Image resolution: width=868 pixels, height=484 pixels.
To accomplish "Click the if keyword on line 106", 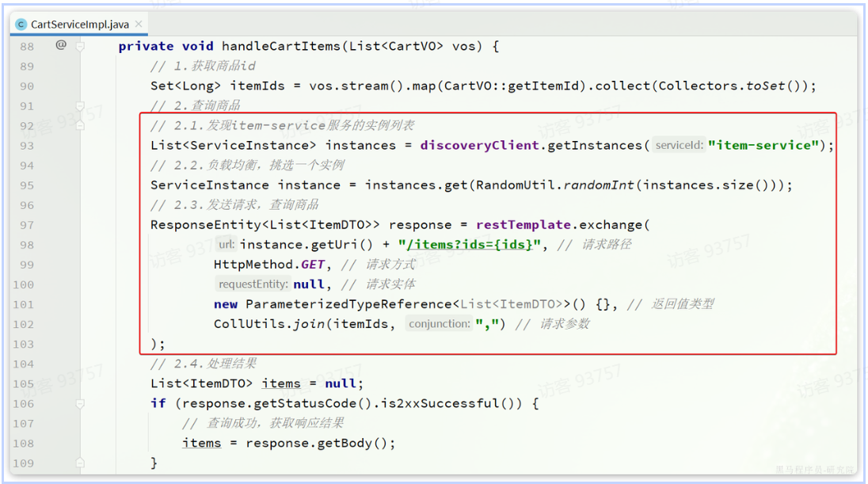I will [x=158, y=403].
